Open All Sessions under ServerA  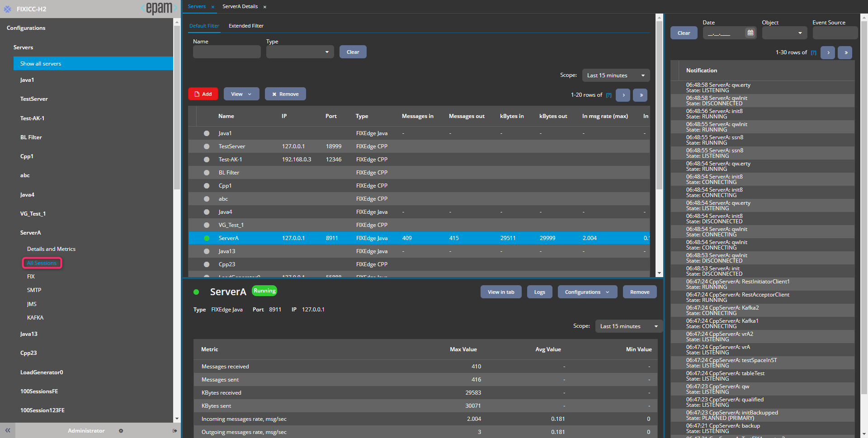point(42,263)
